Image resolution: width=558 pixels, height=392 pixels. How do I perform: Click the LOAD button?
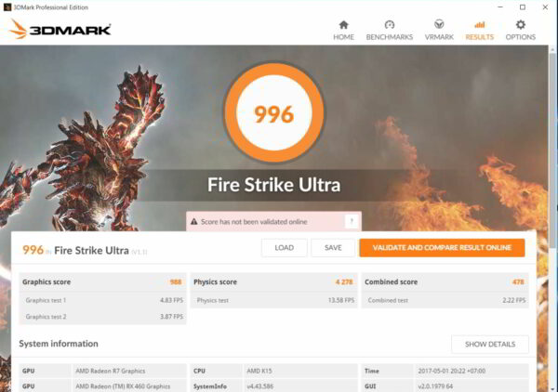click(x=284, y=248)
